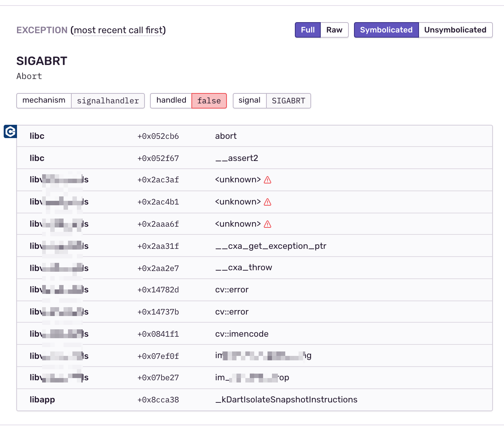This screenshot has width=504, height=429.
Task: Click the address +0x0841f1
Action: 158,334
